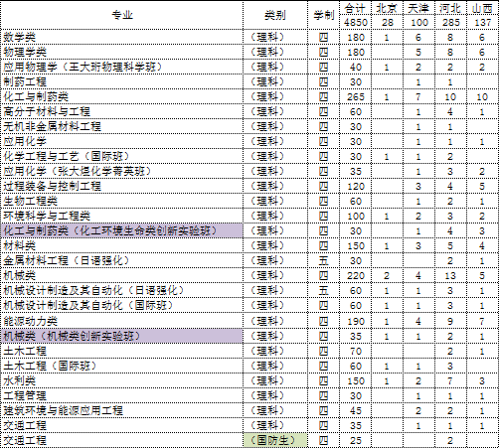Click highlighted 机械类（机械类创新实验班） cell
The width and height of the screenshot is (499, 448).
click(122, 336)
